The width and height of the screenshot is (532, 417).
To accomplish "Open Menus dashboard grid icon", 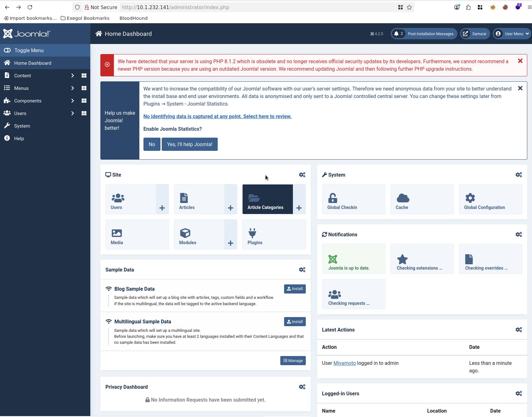I will (84, 88).
